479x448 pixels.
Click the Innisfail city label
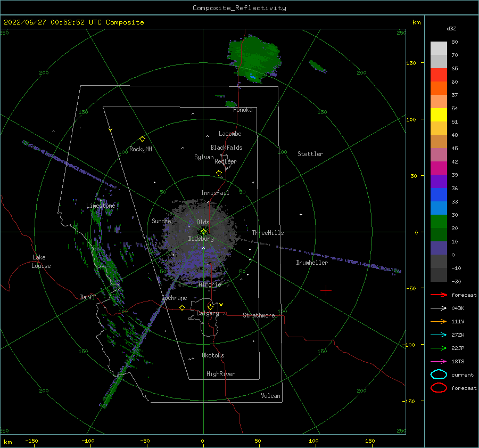[x=215, y=193]
